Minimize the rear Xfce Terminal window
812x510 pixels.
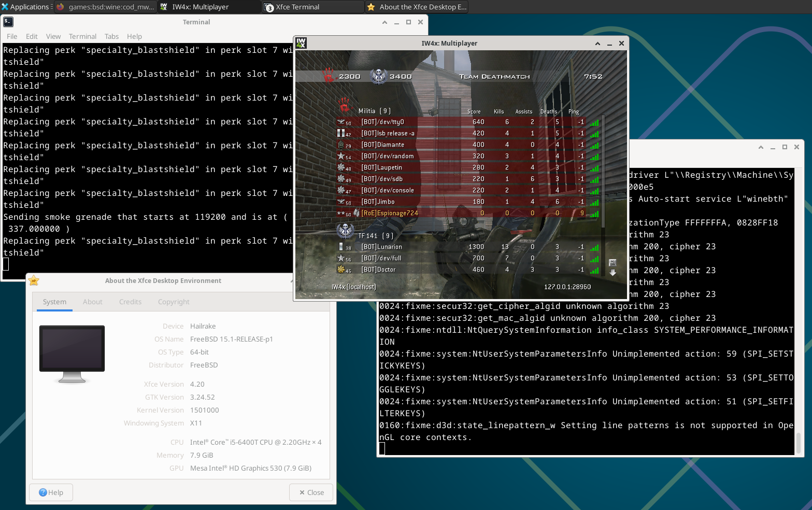point(773,147)
